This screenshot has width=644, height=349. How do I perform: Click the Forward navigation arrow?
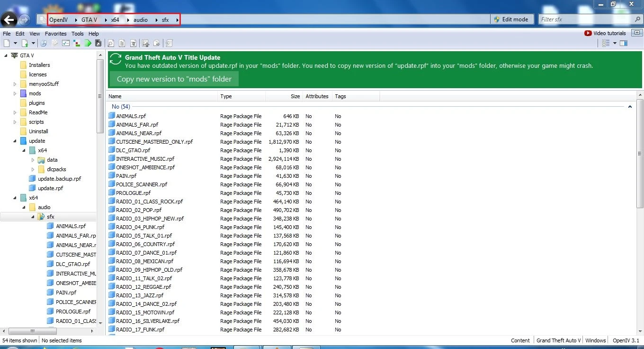tap(24, 19)
